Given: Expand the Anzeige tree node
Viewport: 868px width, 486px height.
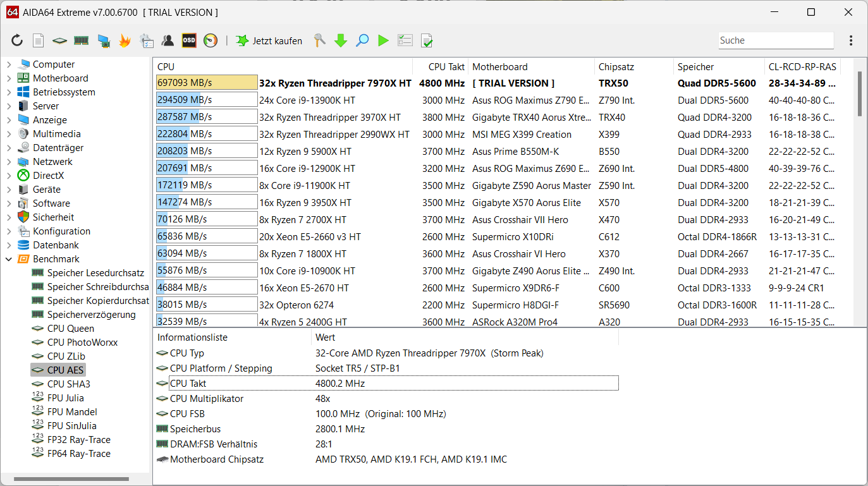Looking at the screenshot, I should click(9, 120).
